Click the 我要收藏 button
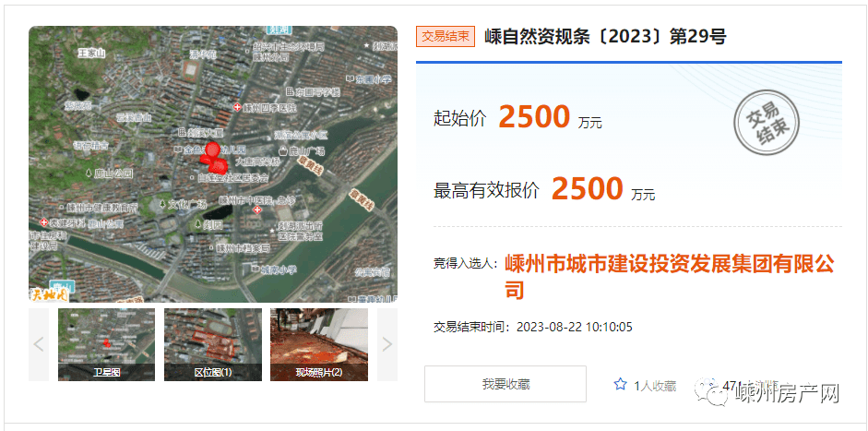This screenshot has height=431, width=868. (505, 384)
